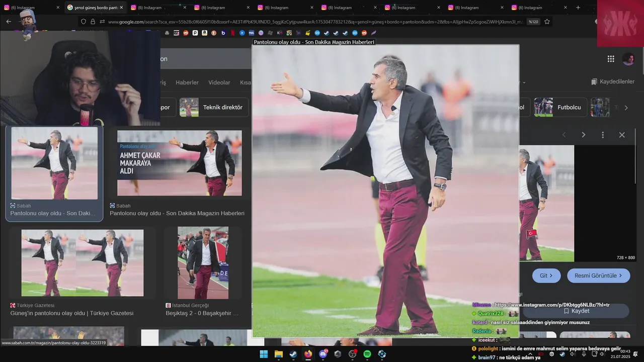The width and height of the screenshot is (644, 362).
Task: Open Spotify from the taskbar
Action: tap(367, 354)
